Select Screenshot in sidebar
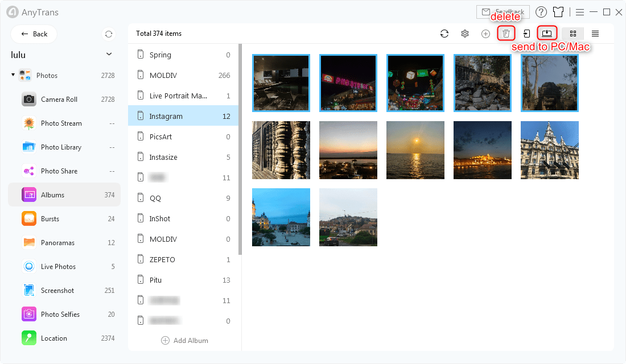The image size is (626, 364). 64,291
